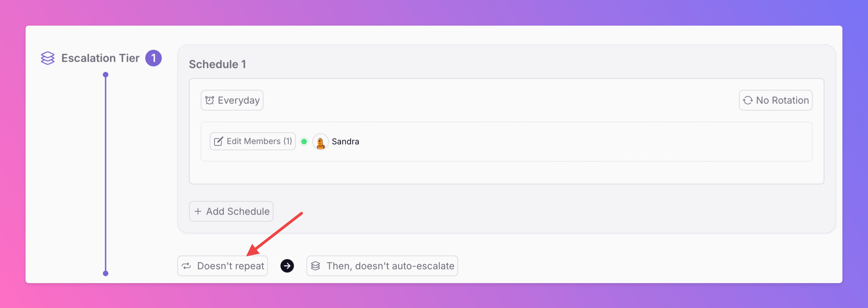Image resolution: width=868 pixels, height=308 pixels.
Task: Click the green online status dot
Action: [x=304, y=141]
